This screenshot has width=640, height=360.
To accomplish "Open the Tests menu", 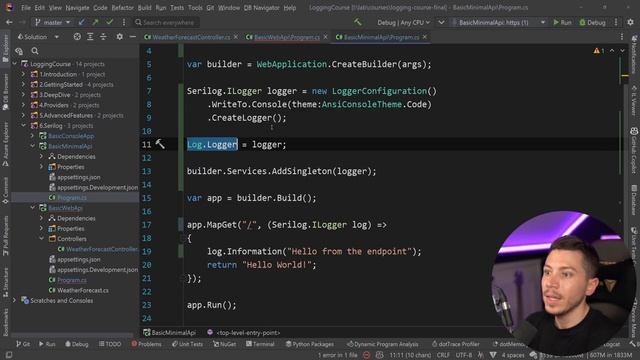I will point(177,8).
